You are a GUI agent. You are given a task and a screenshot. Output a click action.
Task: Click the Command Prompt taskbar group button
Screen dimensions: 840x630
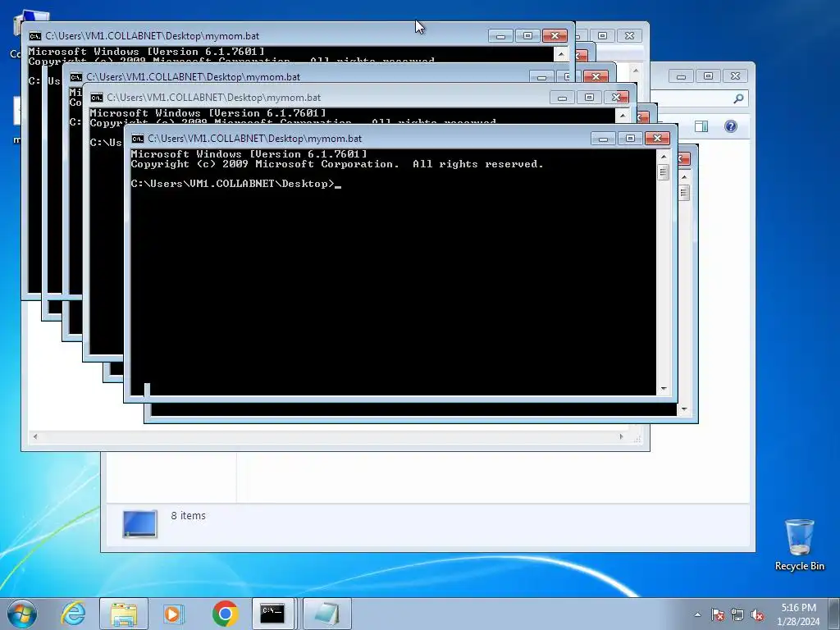pyautogui.click(x=272, y=614)
